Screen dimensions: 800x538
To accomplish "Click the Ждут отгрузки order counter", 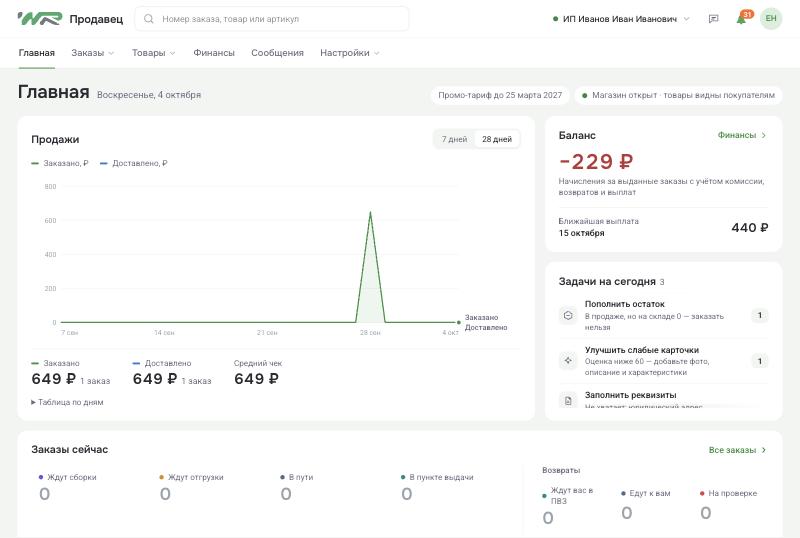I will click(x=191, y=486).
